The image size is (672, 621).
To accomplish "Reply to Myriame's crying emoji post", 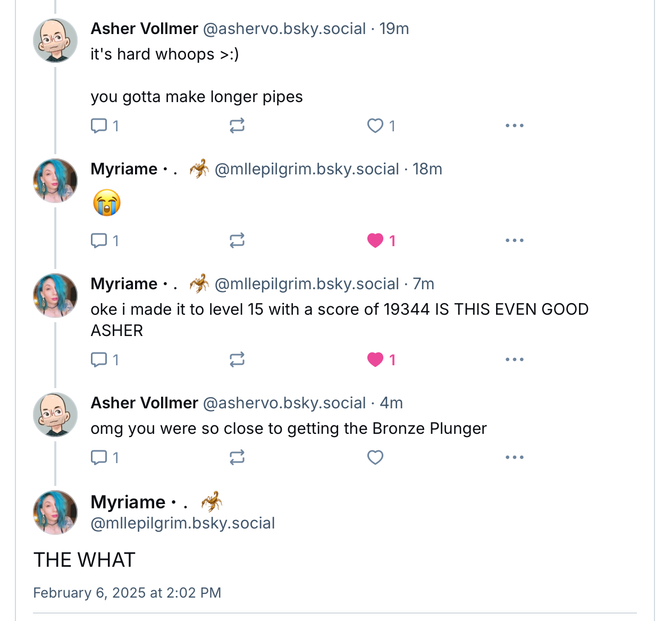I will coord(105,241).
